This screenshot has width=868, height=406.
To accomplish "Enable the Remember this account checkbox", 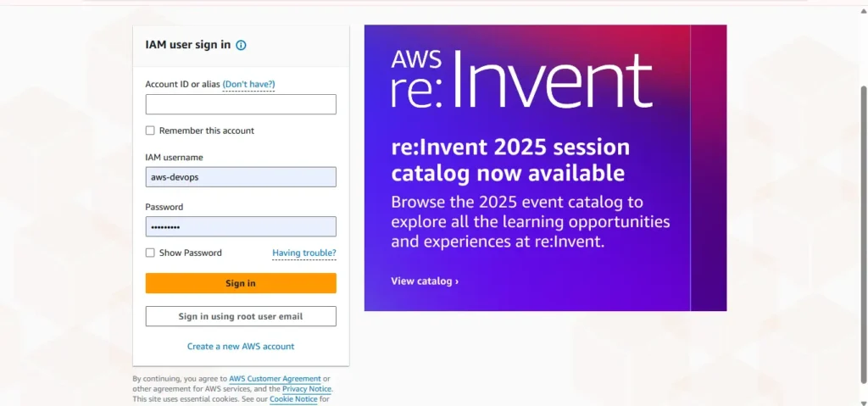I will (x=150, y=131).
